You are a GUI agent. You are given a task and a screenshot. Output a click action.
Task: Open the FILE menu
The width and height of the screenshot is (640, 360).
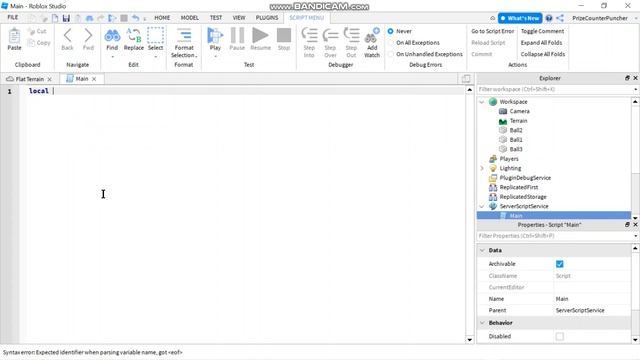[x=13, y=18]
